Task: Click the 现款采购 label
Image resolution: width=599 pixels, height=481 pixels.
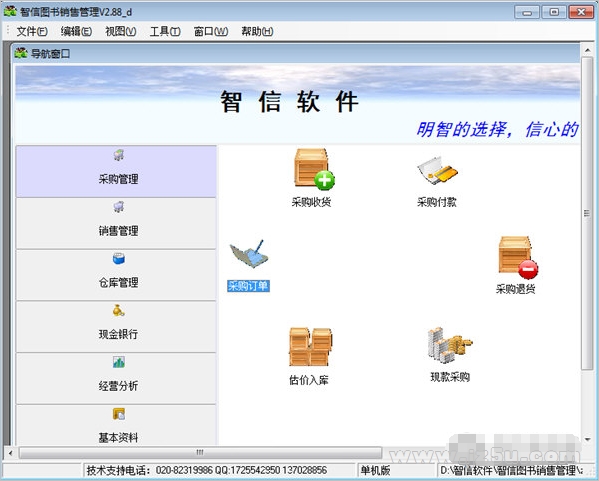Action: point(450,377)
